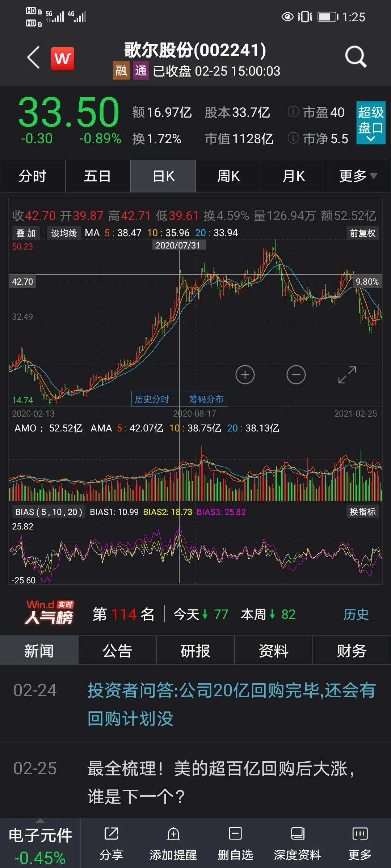Tap the 融 margin trading badge
Image resolution: width=391 pixels, height=868 pixels.
coord(121,71)
